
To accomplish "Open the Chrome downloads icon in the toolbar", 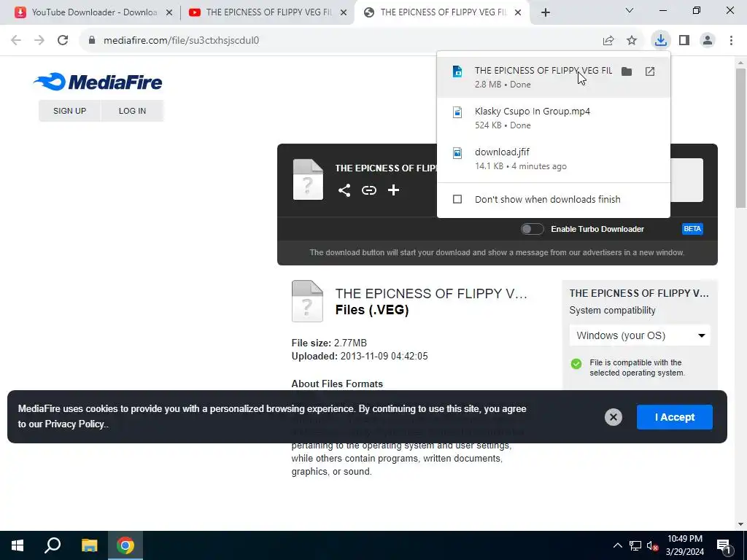I will coord(660,40).
